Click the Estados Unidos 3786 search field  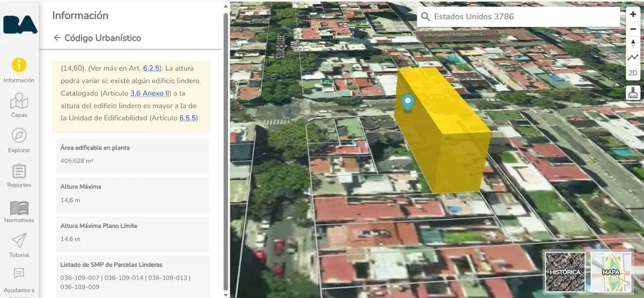(x=518, y=17)
